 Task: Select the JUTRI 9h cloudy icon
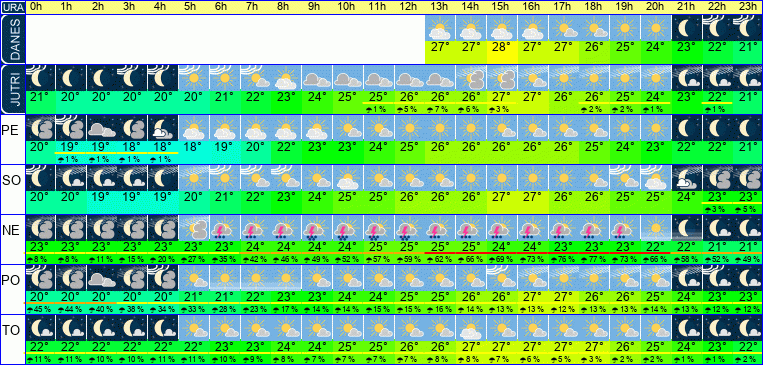[x=317, y=77]
